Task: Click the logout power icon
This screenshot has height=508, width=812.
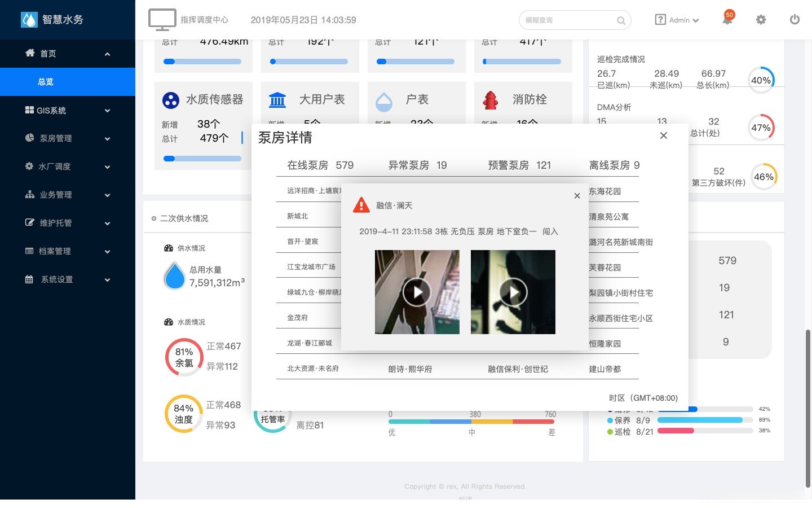Action: [795, 19]
